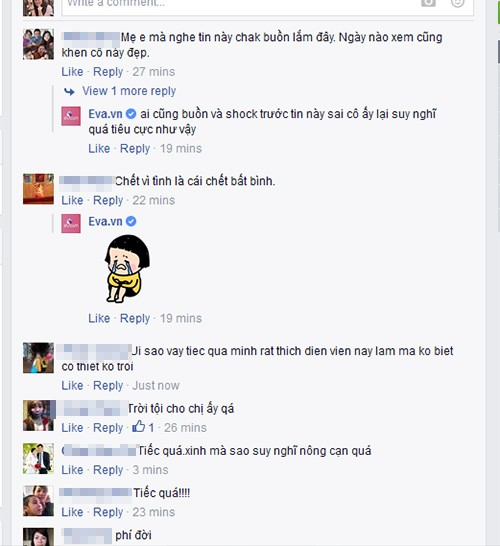Click Eva.vn verified badge on first reply

[x=131, y=114]
